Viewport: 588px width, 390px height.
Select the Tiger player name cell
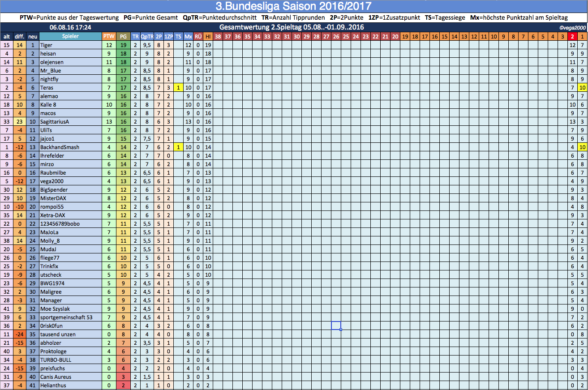[x=70, y=45]
